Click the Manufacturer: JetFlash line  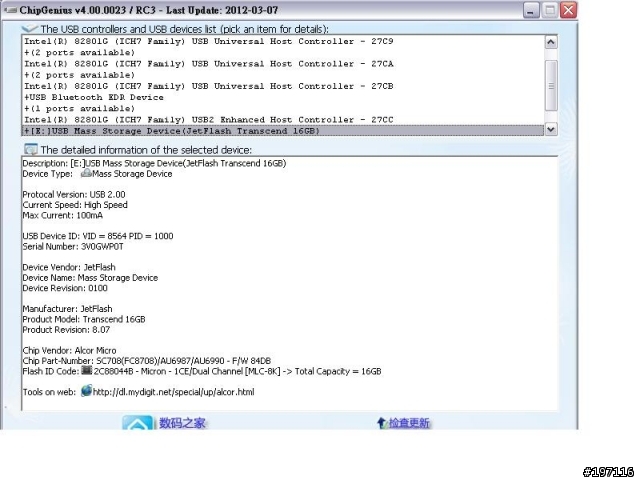click(x=67, y=309)
